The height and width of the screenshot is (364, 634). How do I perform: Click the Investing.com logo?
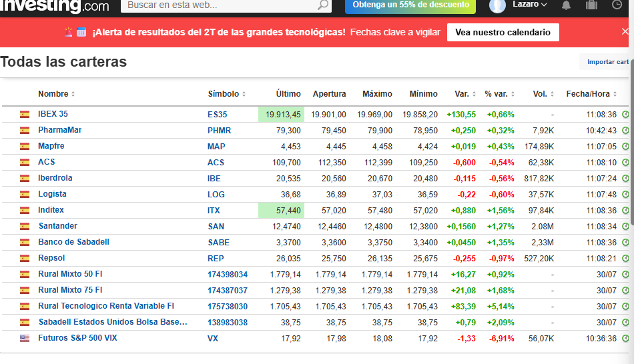point(55,6)
